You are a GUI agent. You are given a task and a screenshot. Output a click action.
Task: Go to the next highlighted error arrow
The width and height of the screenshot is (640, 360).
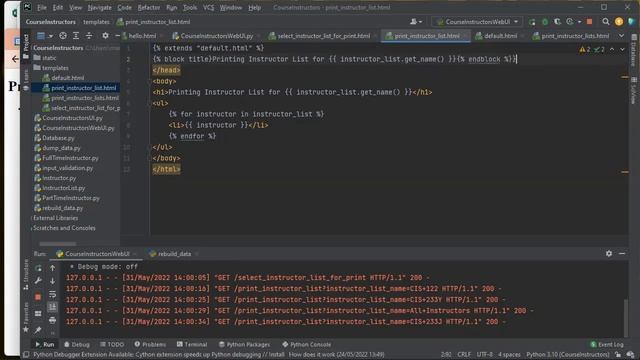[x=622, y=49]
